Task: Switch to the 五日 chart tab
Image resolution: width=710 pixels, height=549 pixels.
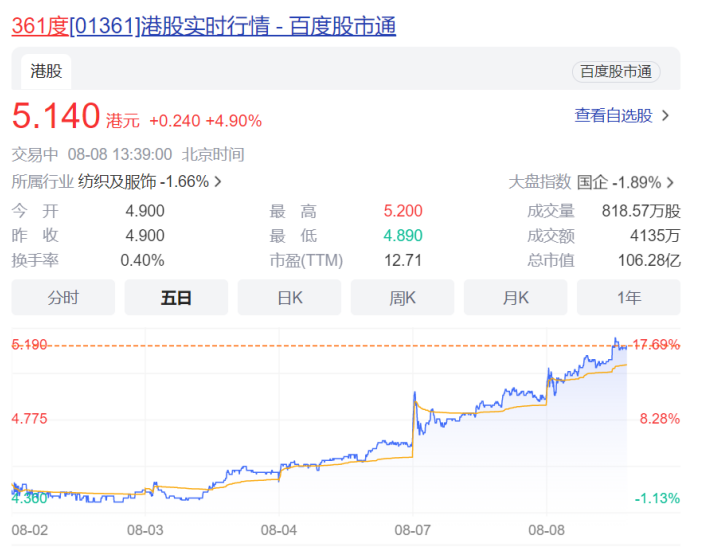Action: (x=176, y=298)
